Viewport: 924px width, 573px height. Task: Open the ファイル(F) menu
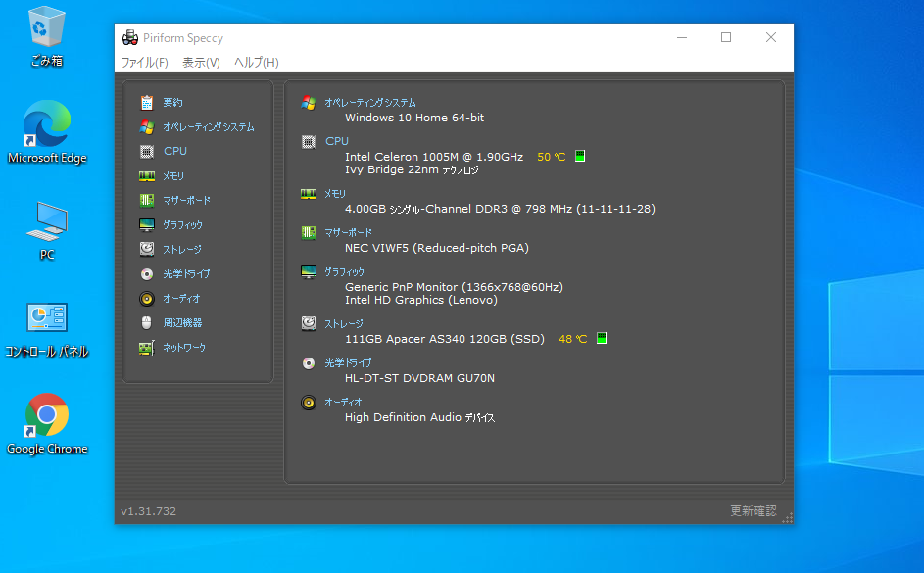[x=144, y=63]
